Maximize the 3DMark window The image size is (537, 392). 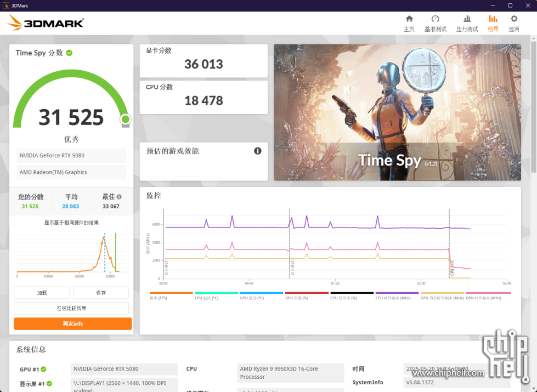coord(510,5)
